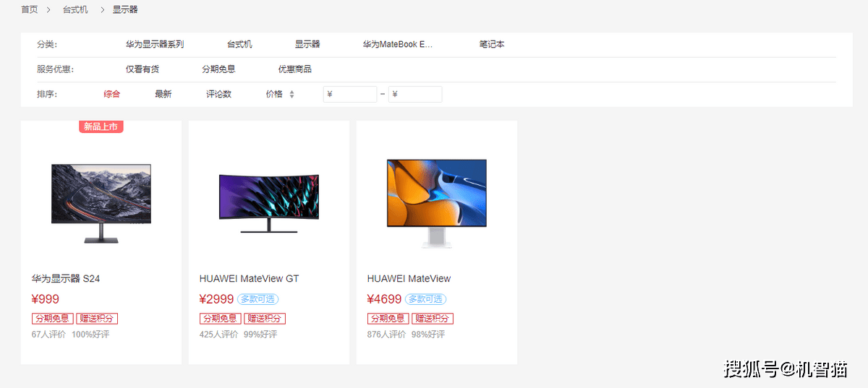Enable the 优惠商品 service filter
The width and height of the screenshot is (868, 388).
click(x=295, y=69)
